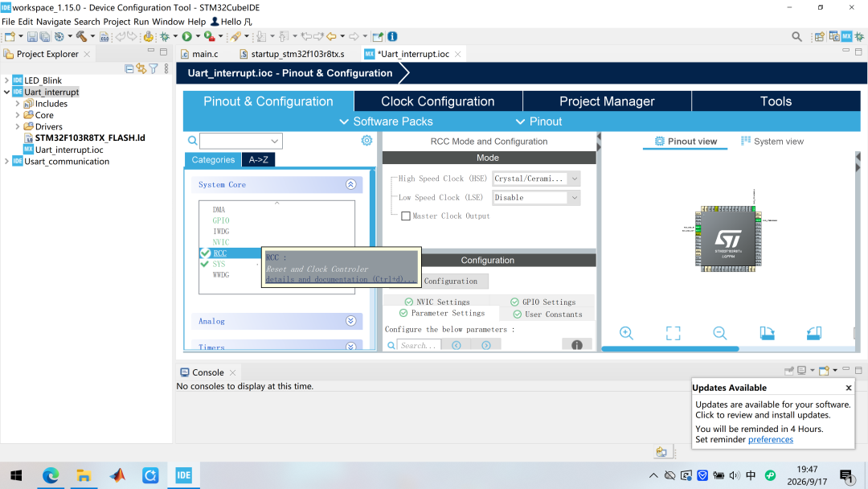Click the information icon near parameter search

pos(576,345)
